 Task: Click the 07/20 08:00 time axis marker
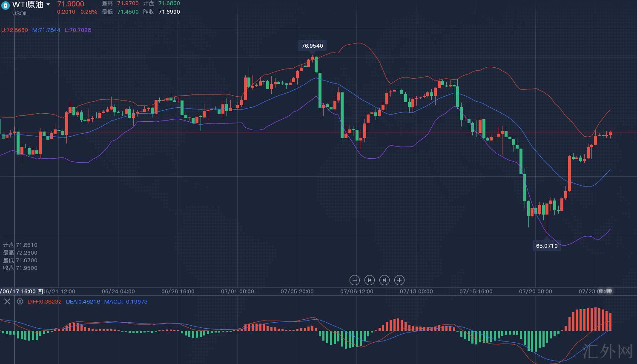[535, 292]
